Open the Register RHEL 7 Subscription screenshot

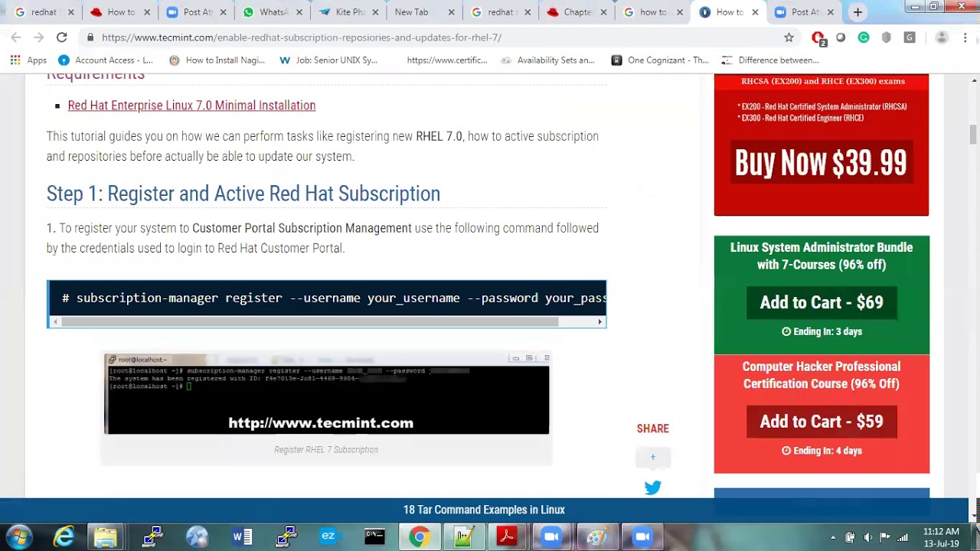coord(326,393)
